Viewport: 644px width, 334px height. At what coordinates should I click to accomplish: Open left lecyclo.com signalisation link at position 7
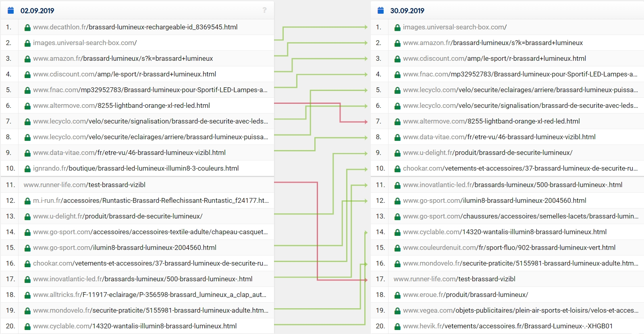pyautogui.click(x=151, y=121)
